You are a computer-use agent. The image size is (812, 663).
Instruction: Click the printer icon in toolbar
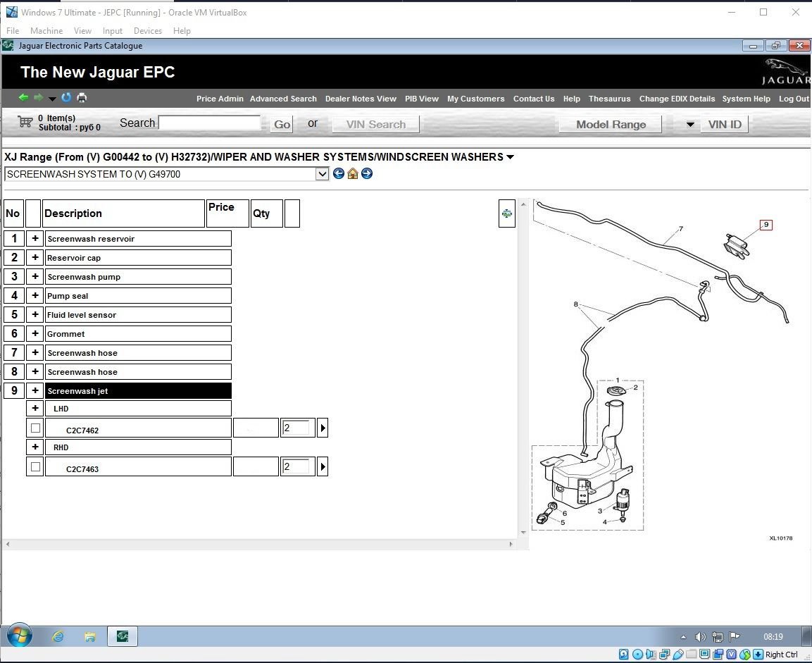(x=82, y=98)
